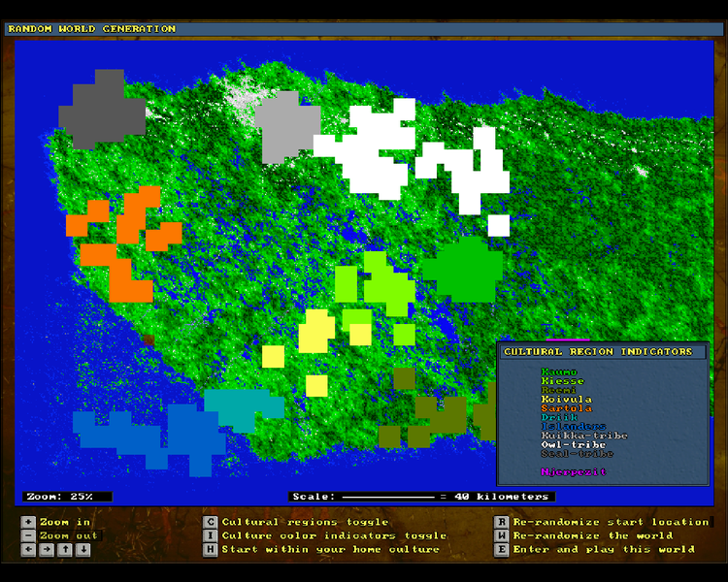Select Start within your home culture
Image resolution: width=728 pixels, height=582 pixels.
click(x=210, y=549)
